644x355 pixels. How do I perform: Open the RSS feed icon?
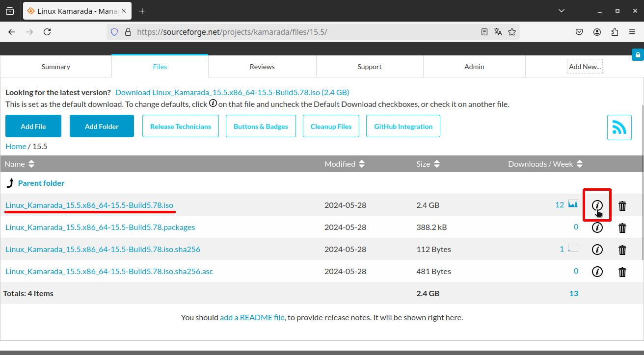619,127
